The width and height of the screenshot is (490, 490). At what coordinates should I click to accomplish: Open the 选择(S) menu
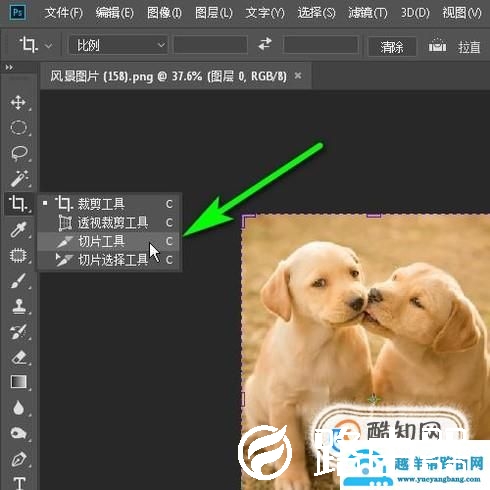[316, 13]
